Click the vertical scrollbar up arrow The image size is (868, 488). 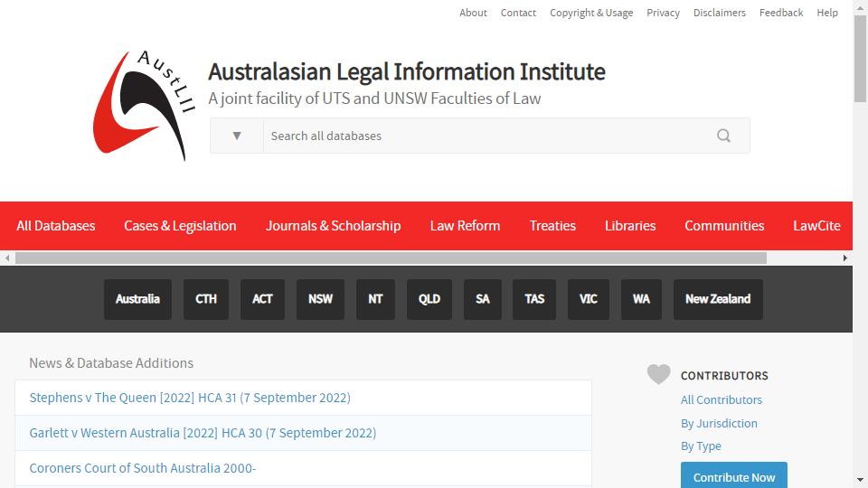860,7
